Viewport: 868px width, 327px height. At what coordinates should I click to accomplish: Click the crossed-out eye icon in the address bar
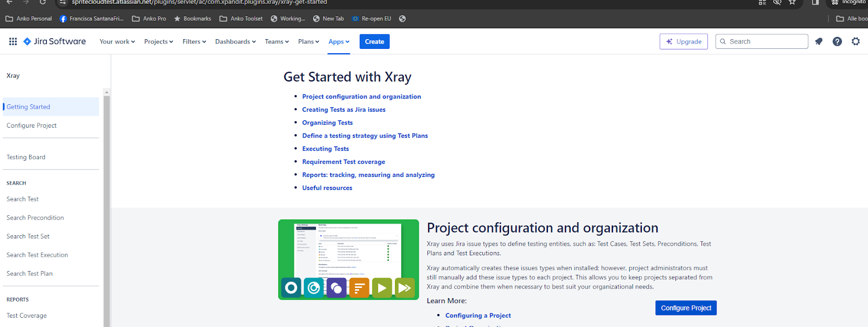pos(777,2)
